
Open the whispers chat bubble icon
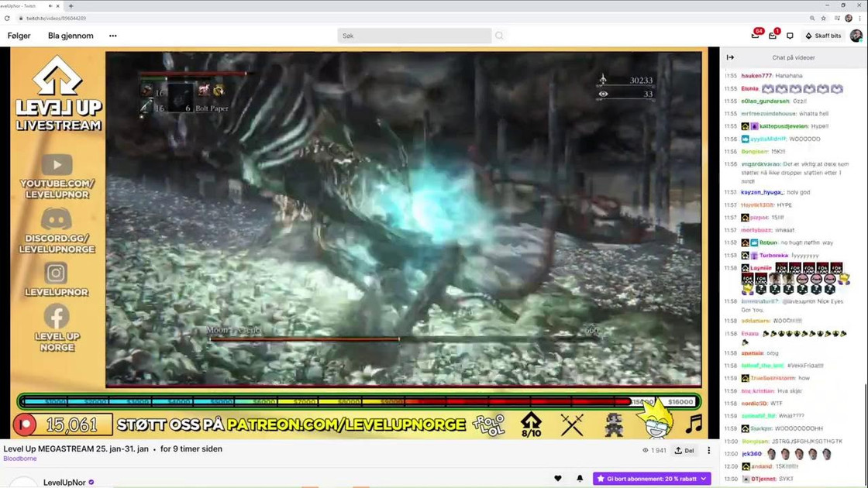click(x=790, y=36)
